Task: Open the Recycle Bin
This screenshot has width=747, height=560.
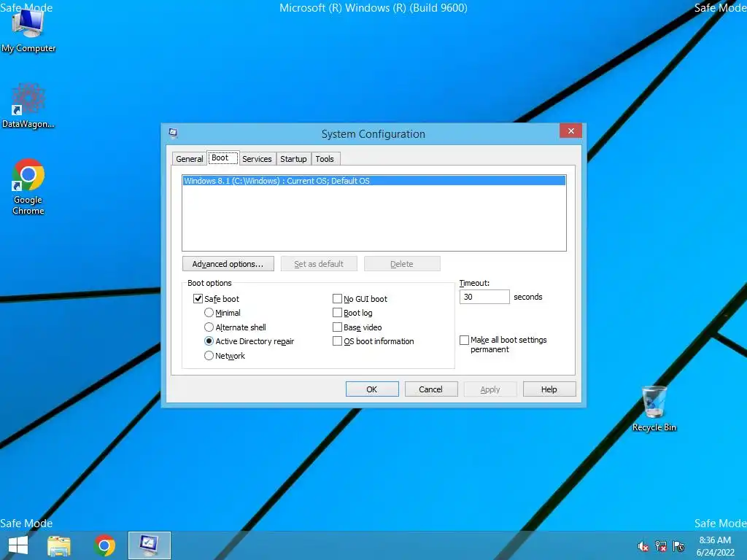Action: (x=654, y=408)
